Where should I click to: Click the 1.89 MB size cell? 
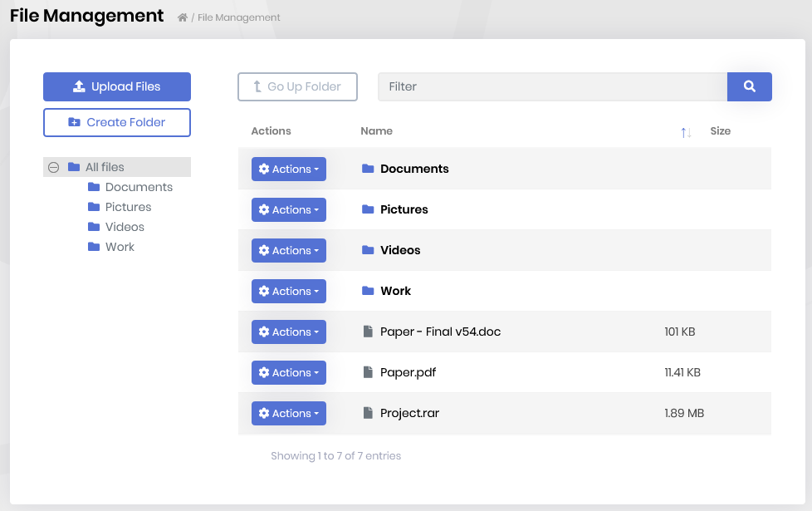pos(684,413)
